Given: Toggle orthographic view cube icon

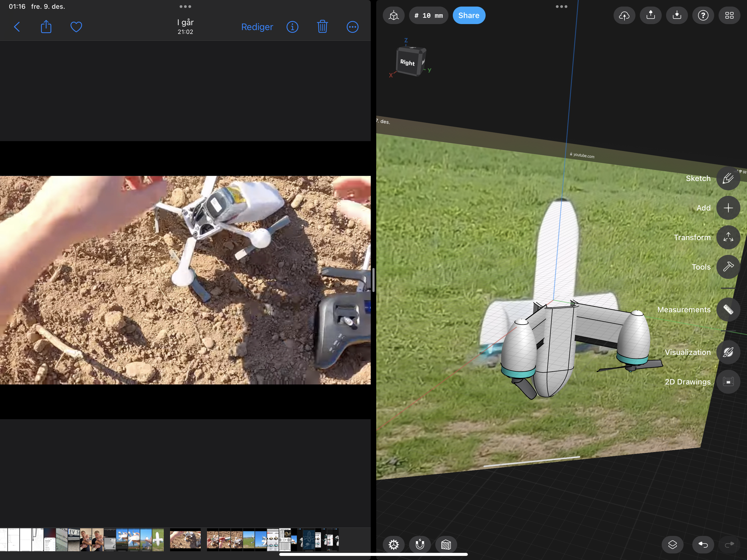Looking at the screenshot, I should click(393, 15).
